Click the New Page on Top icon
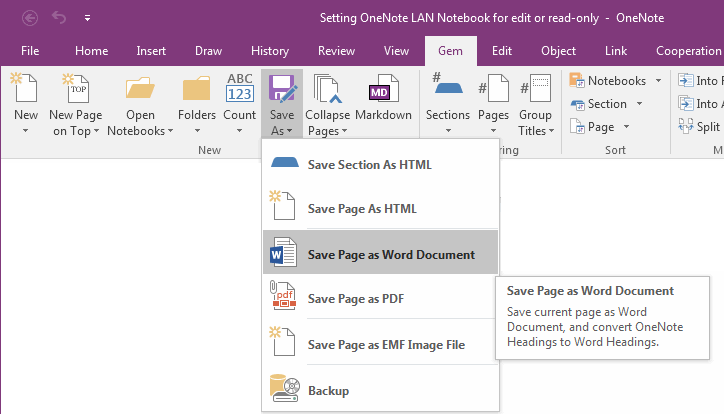The width and height of the screenshot is (724, 414). click(x=76, y=87)
